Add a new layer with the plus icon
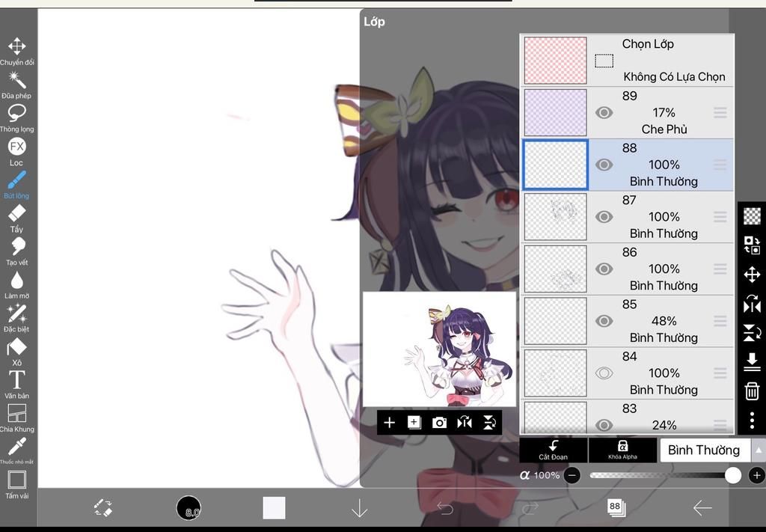The height and width of the screenshot is (532, 766). tap(389, 422)
